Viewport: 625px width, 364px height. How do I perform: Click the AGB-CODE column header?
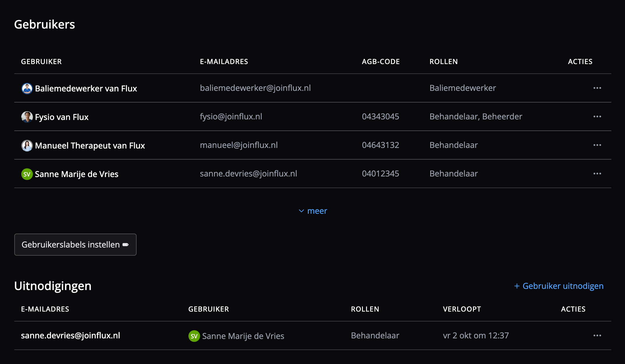381,61
